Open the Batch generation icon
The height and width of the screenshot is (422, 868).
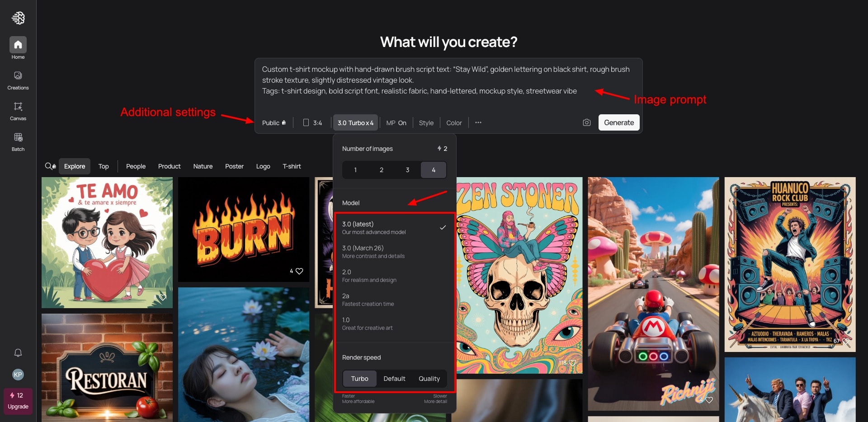pyautogui.click(x=18, y=137)
